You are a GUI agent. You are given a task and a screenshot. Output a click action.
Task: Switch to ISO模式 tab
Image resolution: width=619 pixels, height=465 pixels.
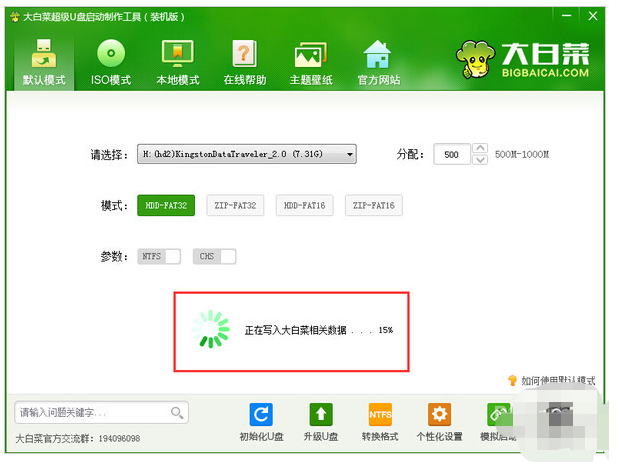111,62
